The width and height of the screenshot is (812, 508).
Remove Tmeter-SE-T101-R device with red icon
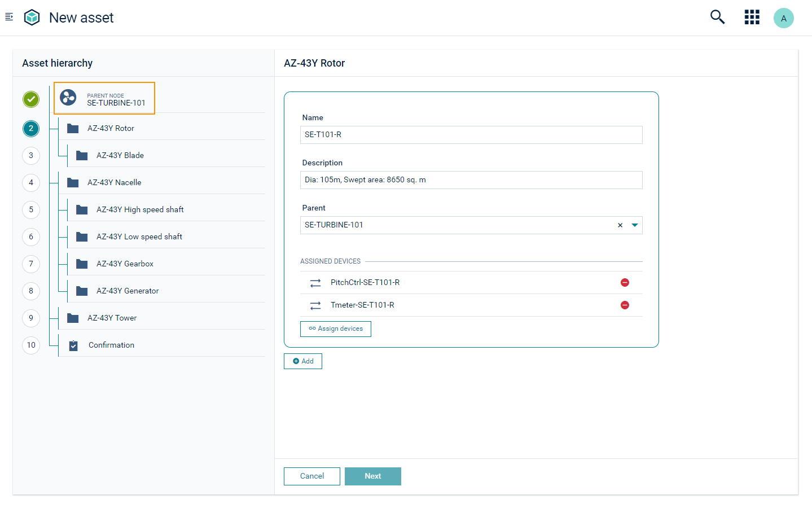pos(625,305)
